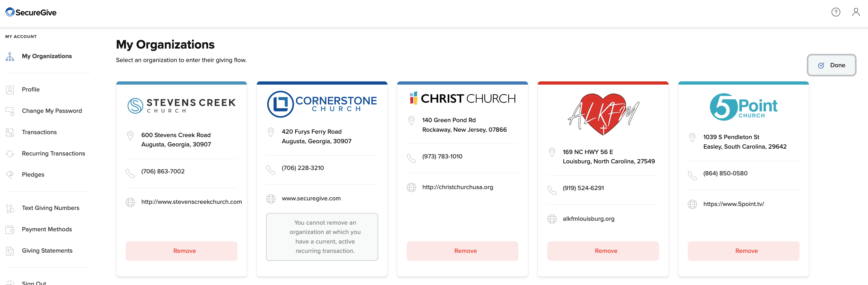Viewport: 868px width, 285px height.
Task: Open My Organizations in the sidebar
Action: 47,56
